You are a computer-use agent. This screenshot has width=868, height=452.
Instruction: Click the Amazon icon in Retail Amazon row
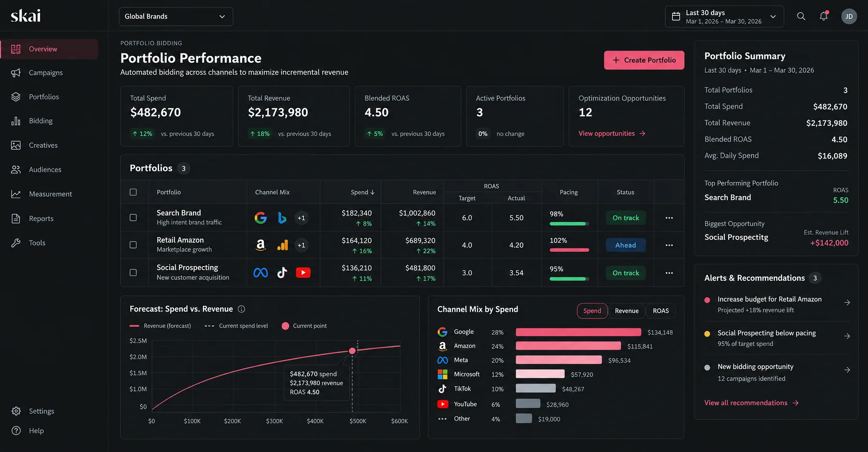pyautogui.click(x=260, y=245)
